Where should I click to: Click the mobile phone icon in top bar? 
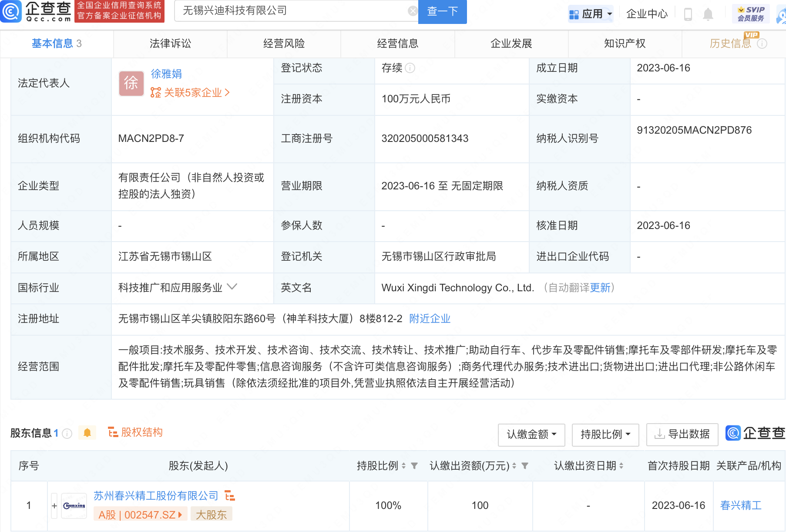pyautogui.click(x=688, y=13)
